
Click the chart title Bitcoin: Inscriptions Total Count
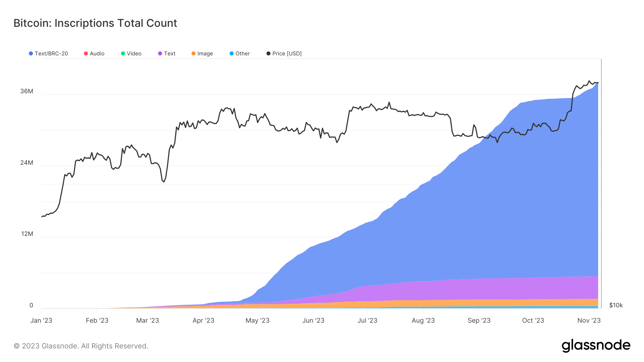[95, 23]
